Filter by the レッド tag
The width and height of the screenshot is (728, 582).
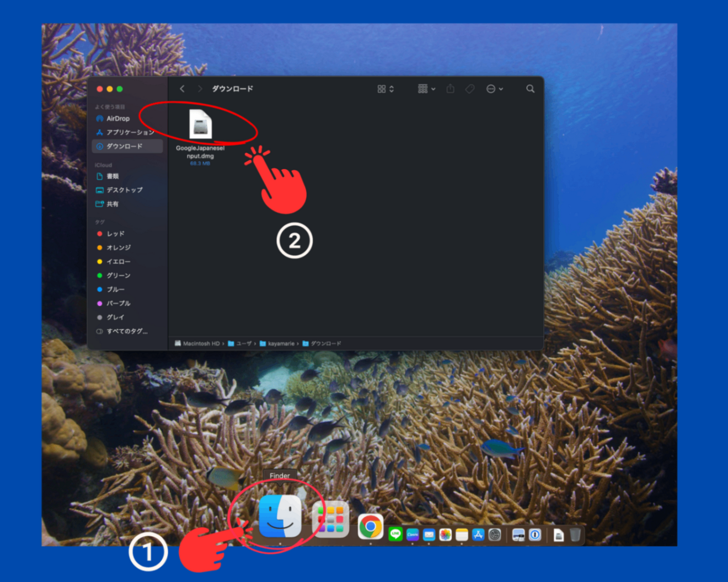click(127, 234)
